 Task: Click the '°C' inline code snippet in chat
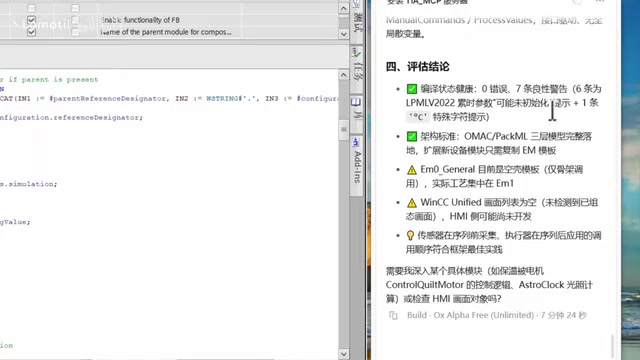[418, 117]
